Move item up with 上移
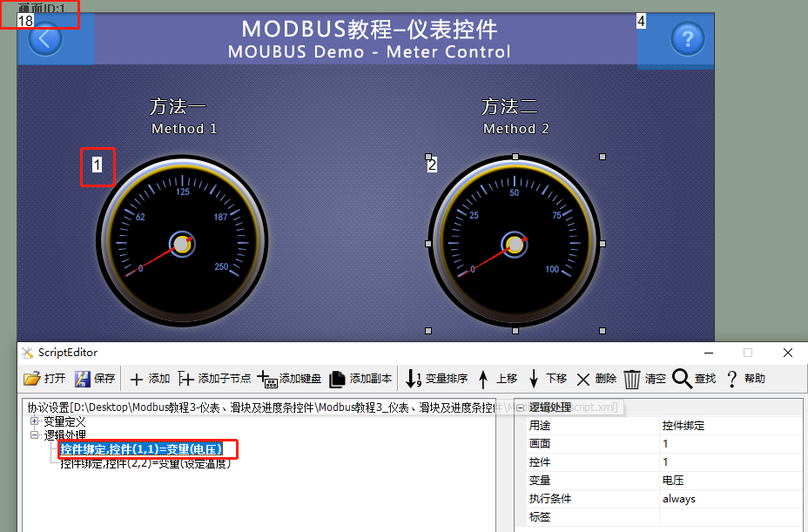This screenshot has width=808, height=532. pyautogui.click(x=498, y=379)
